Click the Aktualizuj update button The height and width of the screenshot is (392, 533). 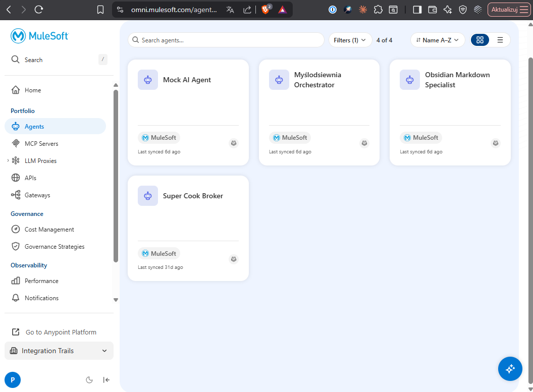509,10
